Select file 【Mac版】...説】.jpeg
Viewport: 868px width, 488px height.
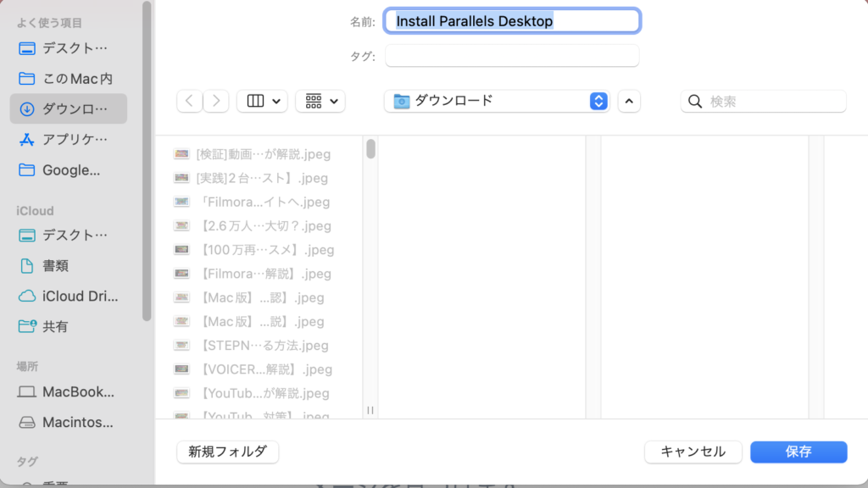250,321
